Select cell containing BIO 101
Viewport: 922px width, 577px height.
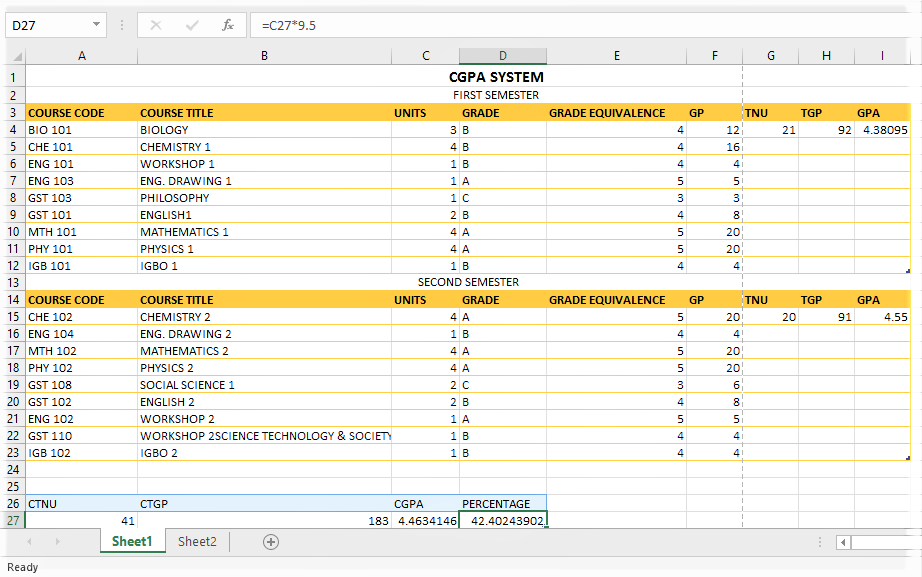click(x=82, y=130)
